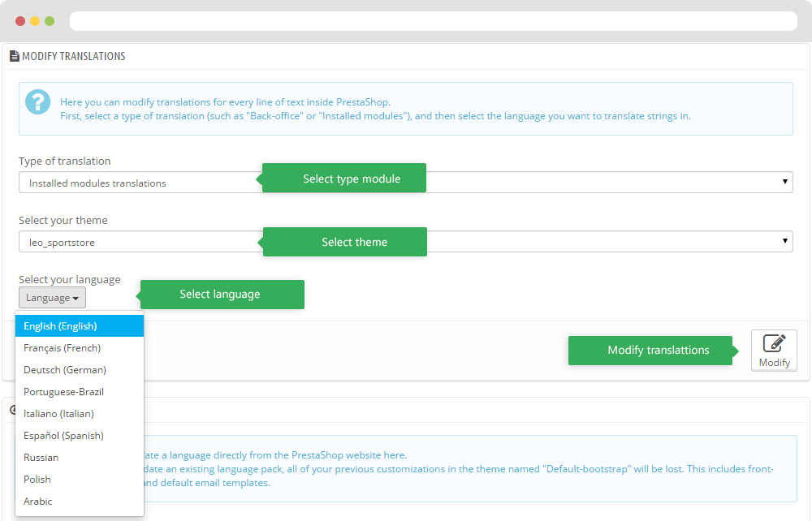Click the Modify Translations document icon

[x=14, y=57]
